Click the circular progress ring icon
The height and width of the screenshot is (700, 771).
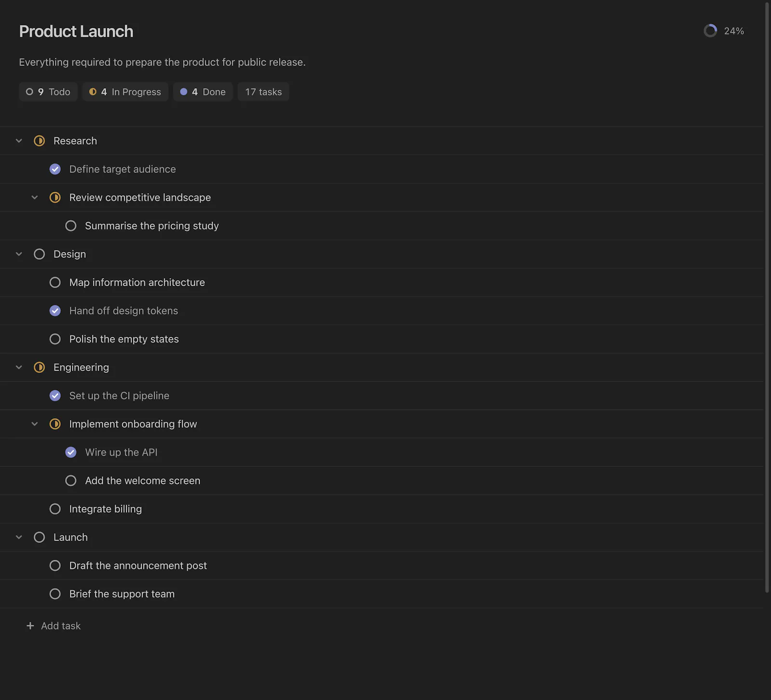[x=710, y=31]
